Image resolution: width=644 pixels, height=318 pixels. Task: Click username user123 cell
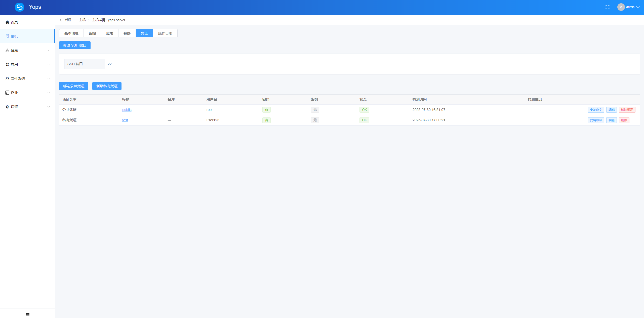213,120
